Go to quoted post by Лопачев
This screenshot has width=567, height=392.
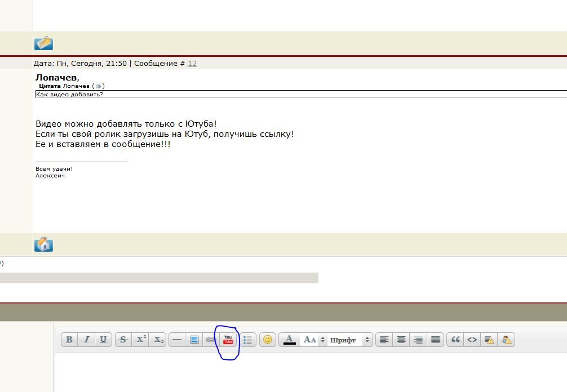[98, 86]
